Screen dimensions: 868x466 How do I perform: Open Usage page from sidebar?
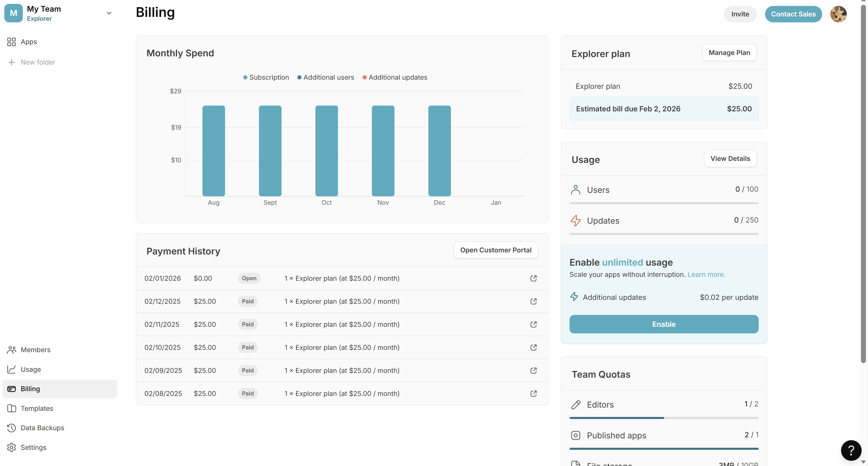pyautogui.click(x=31, y=369)
